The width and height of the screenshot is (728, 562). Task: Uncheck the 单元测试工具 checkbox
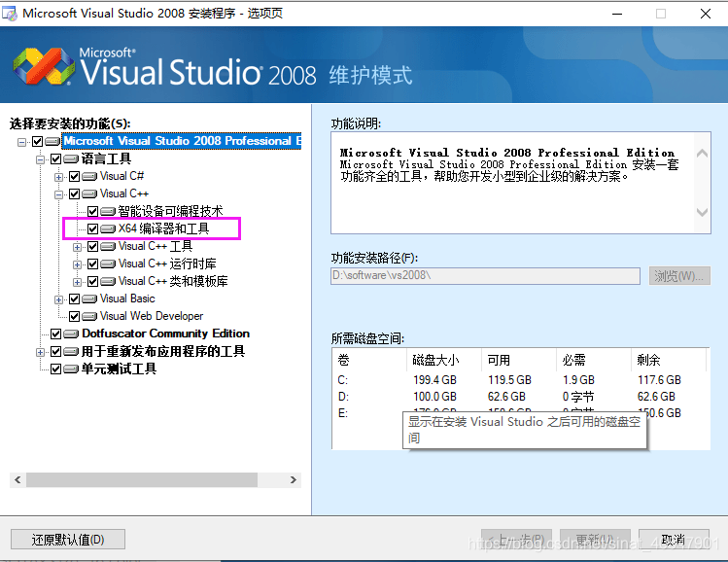[x=55, y=369]
